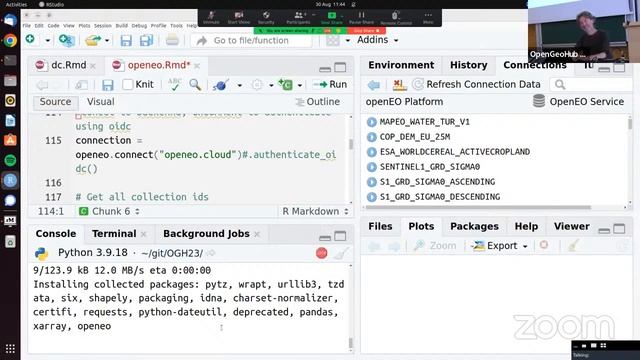640x360 pixels.
Task: Expand ESA_WORLDCEREAL_ACTIVECROPLAND collection
Action: coord(371,152)
